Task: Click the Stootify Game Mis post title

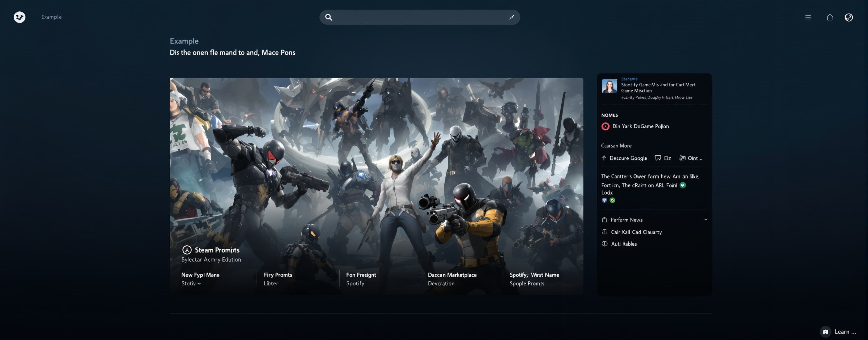Action: click(658, 88)
